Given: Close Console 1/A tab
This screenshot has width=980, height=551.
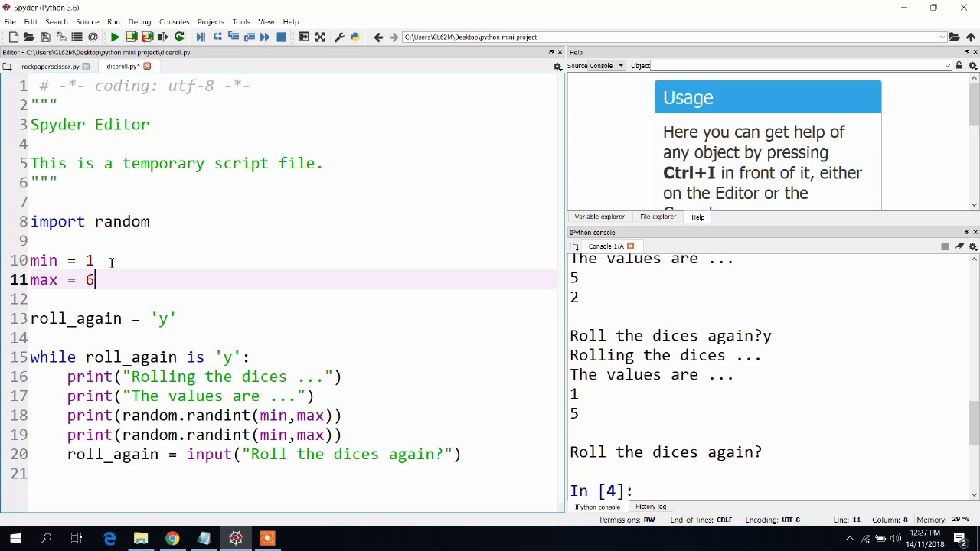Looking at the screenshot, I should click(630, 246).
